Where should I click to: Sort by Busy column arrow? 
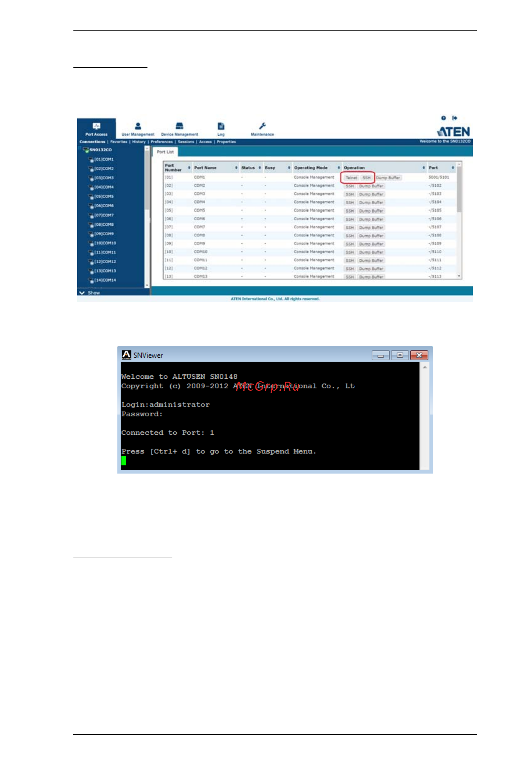(289, 167)
